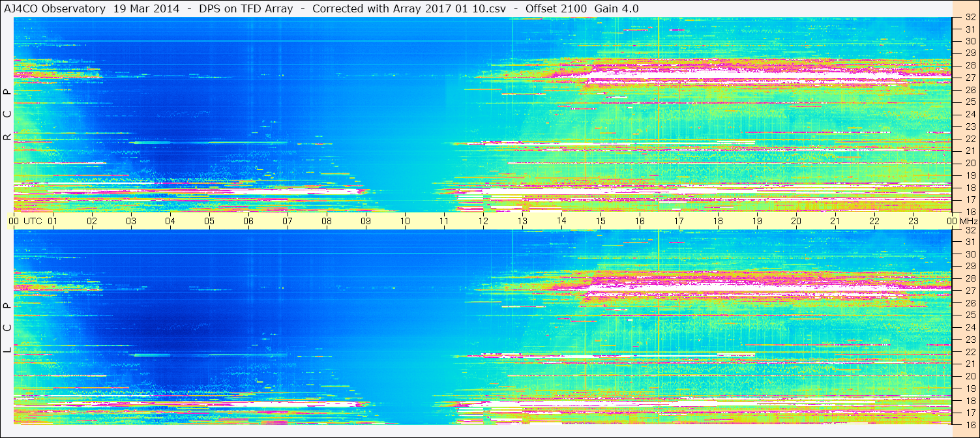Select the 08 hour mark on UTC axis
This screenshot has height=438, width=980.
coord(327,221)
